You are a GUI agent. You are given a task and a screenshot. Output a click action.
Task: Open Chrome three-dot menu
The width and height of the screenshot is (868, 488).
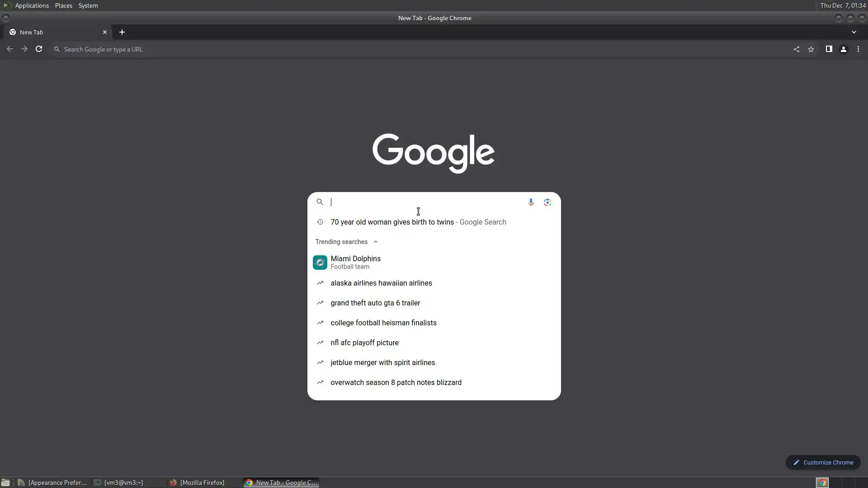pyautogui.click(x=858, y=49)
